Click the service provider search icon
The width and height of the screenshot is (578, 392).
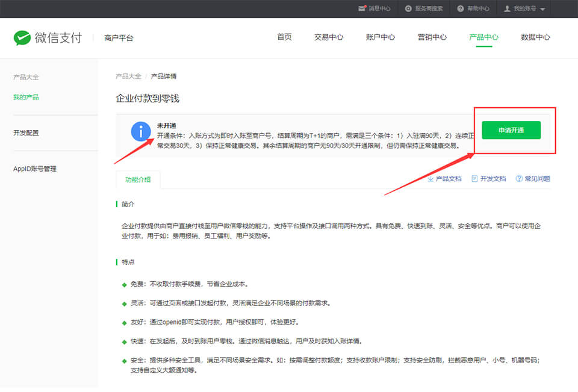coord(408,8)
